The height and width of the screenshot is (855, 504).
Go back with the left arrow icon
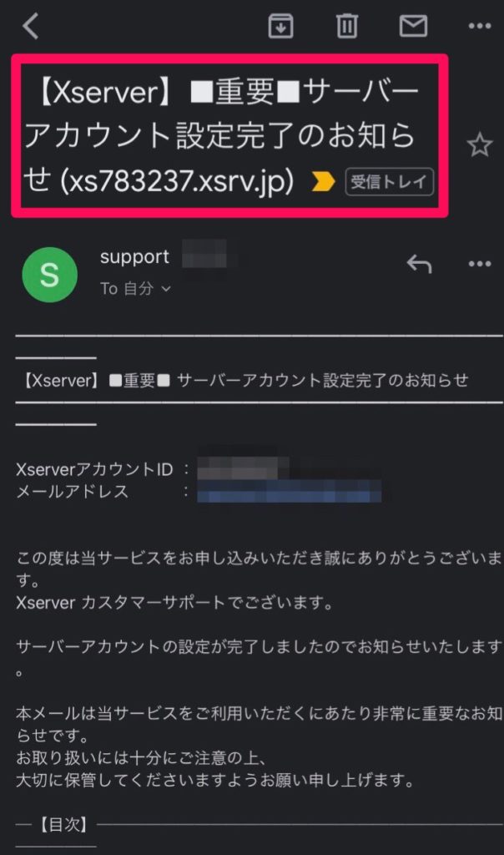pos(31,26)
